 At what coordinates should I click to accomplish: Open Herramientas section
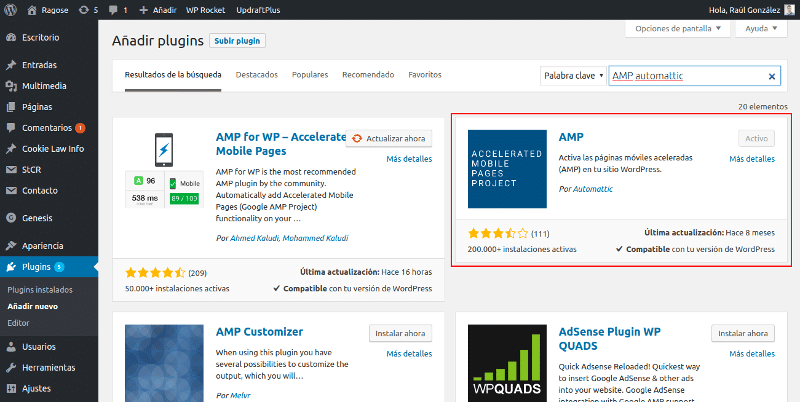point(49,367)
